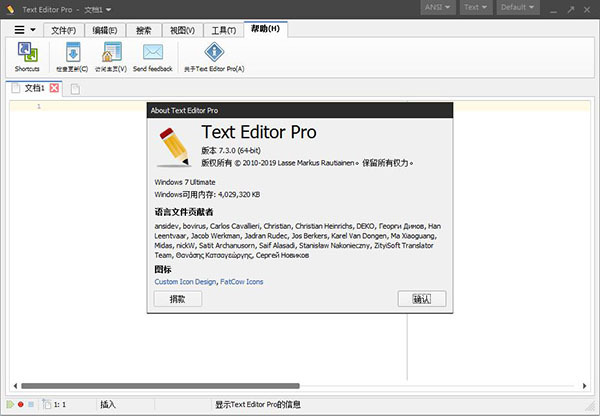Screen dimensions: 600x416
Task: Open the Text highlighter dropdown
Action: [x=476, y=7]
